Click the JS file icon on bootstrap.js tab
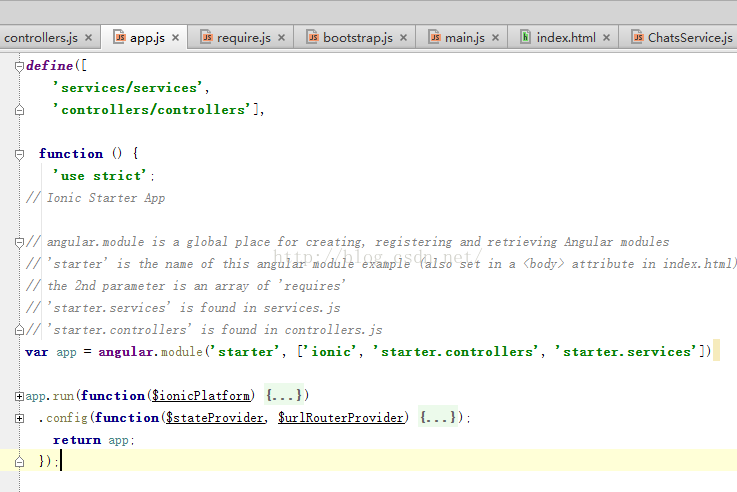737x492 pixels. click(313, 37)
